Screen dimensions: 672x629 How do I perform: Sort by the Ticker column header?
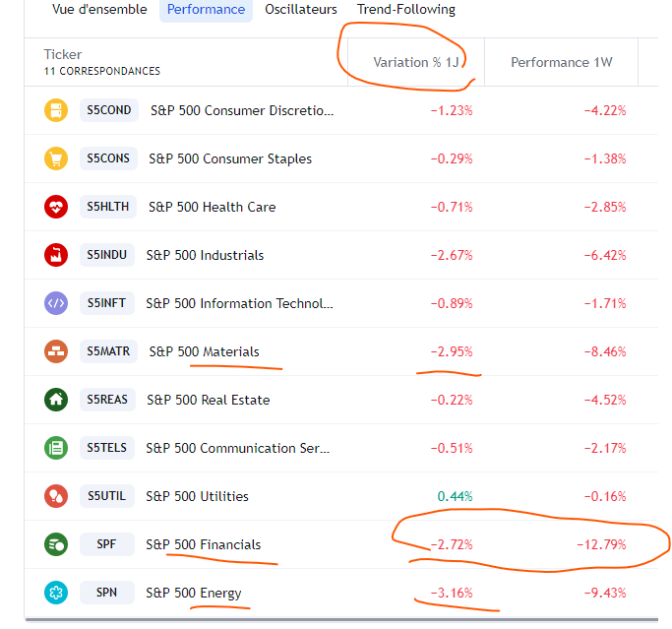(x=63, y=54)
